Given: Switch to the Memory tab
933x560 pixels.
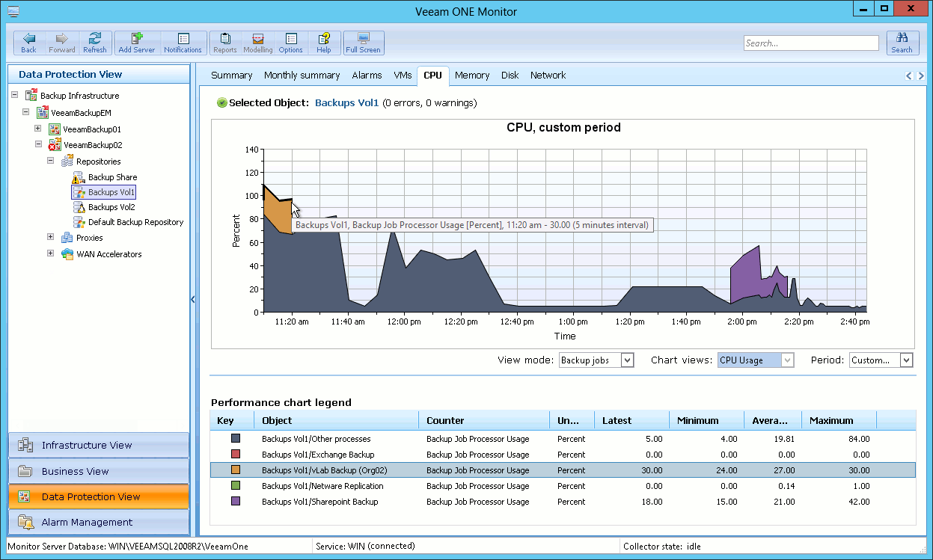Looking at the screenshot, I should tap(472, 76).
